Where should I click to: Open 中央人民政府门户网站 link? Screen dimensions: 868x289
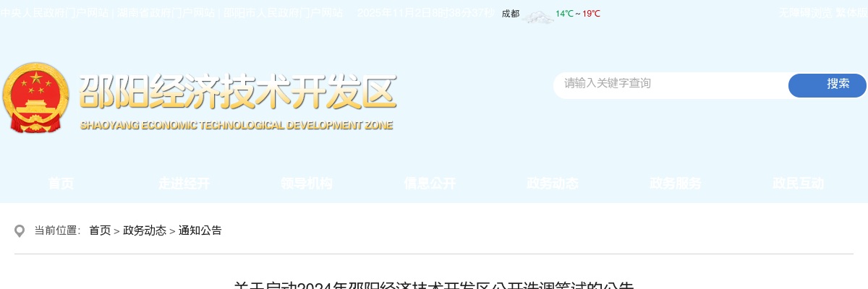[x=55, y=13]
